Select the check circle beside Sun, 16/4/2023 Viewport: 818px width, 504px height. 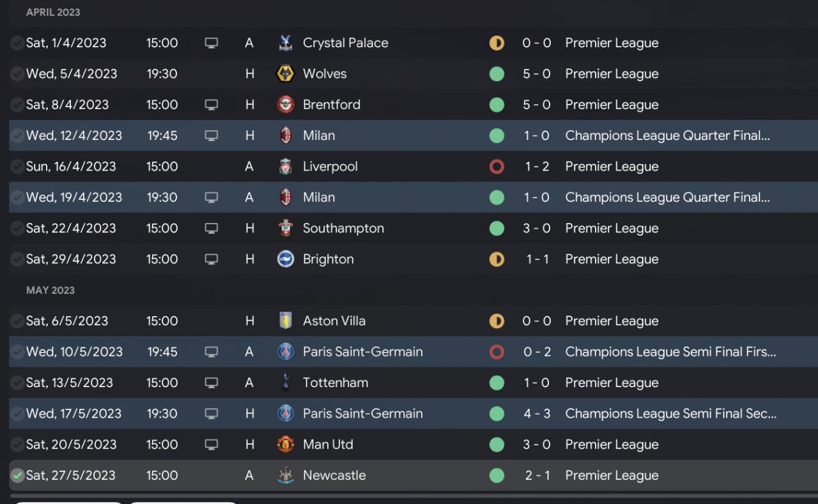17,167
